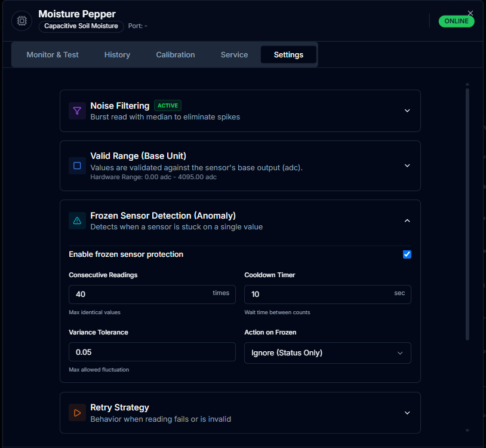Click the 'Max allowed fluctuation' hint

pos(99,370)
